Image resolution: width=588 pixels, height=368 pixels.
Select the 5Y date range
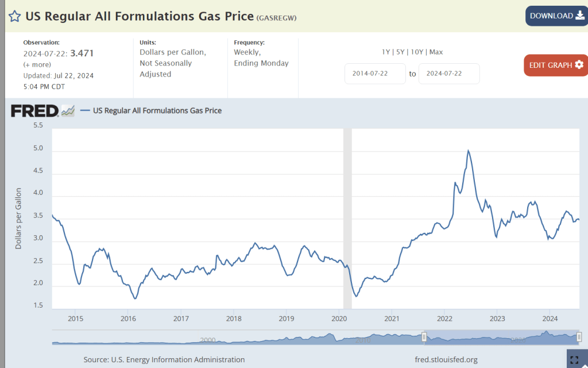[x=401, y=52]
